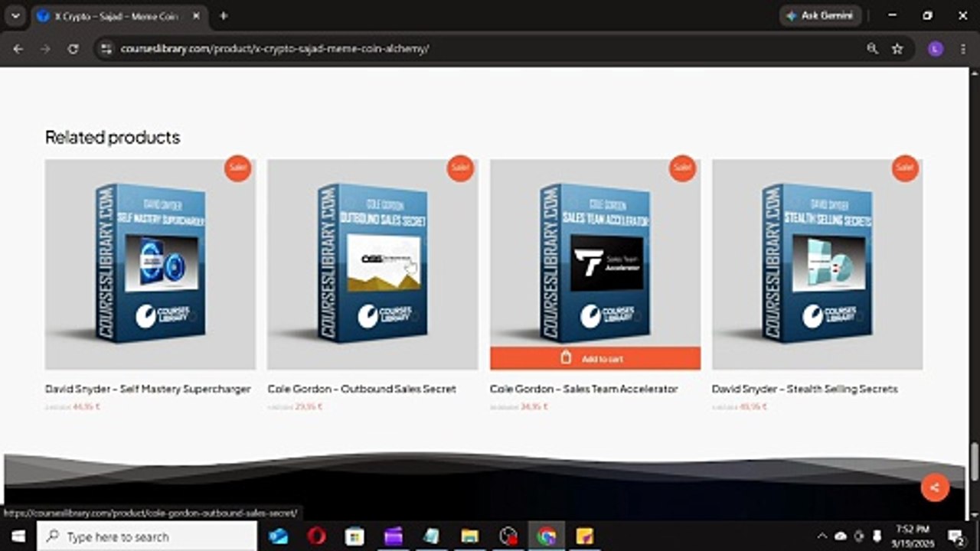Click Sale badge on Stealth Selling Secrets

[x=905, y=168]
